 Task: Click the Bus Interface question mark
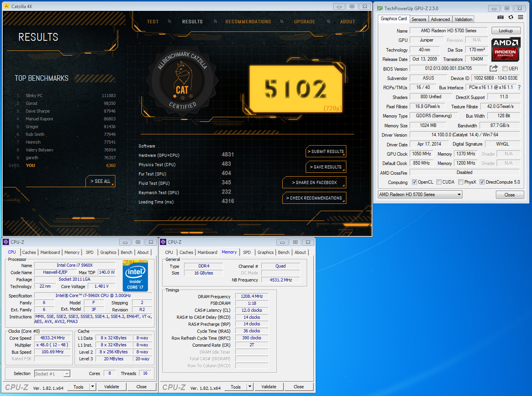pyautogui.click(x=519, y=87)
